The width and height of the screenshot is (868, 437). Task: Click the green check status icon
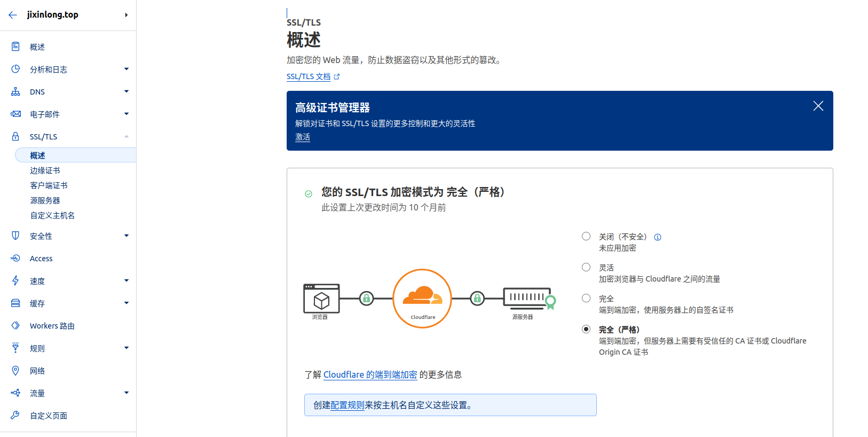309,194
